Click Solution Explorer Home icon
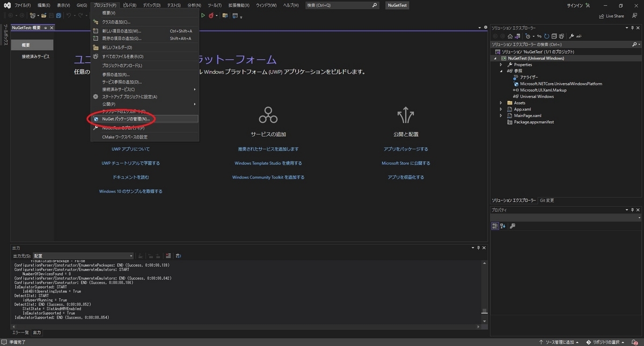 510,36
